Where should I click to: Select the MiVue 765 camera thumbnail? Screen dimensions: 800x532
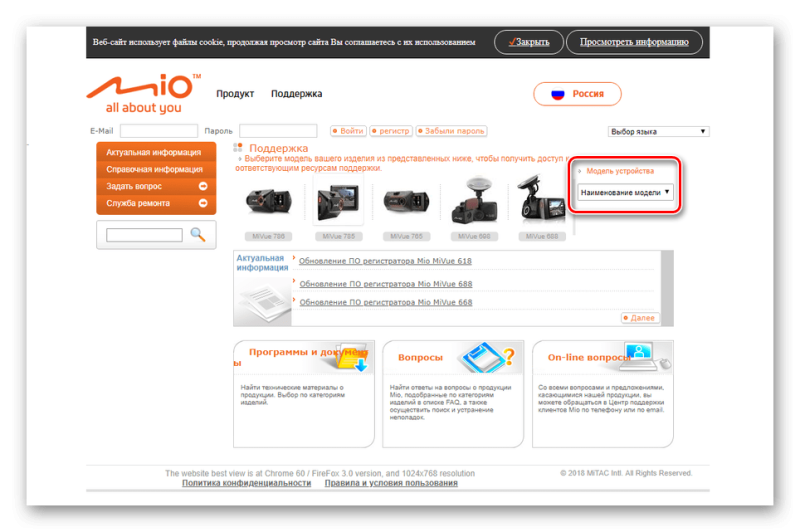(406, 201)
